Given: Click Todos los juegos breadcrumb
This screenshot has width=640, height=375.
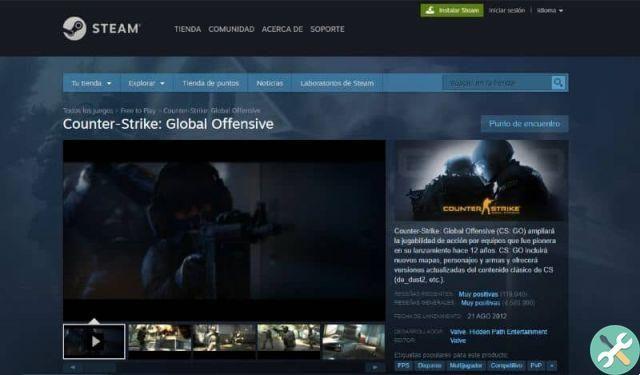Looking at the screenshot, I should point(88,111).
